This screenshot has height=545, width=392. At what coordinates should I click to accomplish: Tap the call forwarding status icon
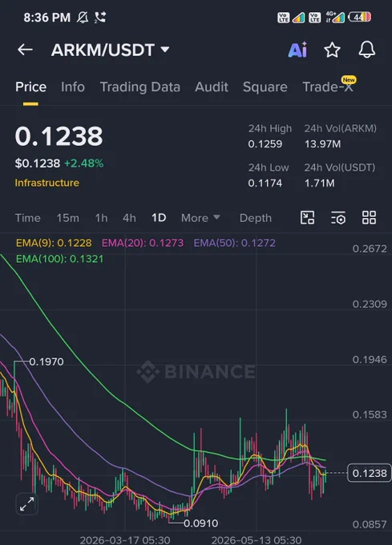tap(99, 17)
